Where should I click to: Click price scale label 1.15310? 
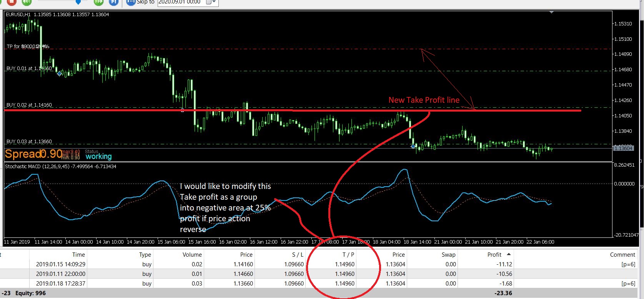(x=623, y=24)
